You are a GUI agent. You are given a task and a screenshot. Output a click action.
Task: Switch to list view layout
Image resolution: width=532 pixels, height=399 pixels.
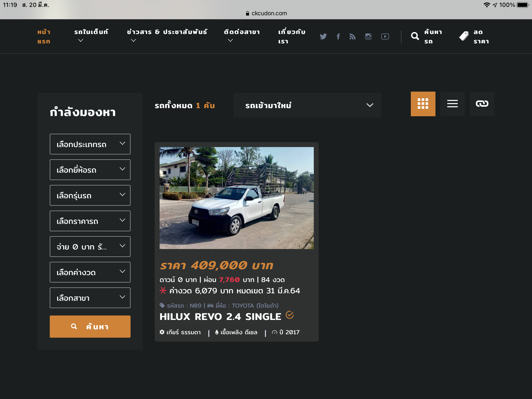[x=452, y=104]
